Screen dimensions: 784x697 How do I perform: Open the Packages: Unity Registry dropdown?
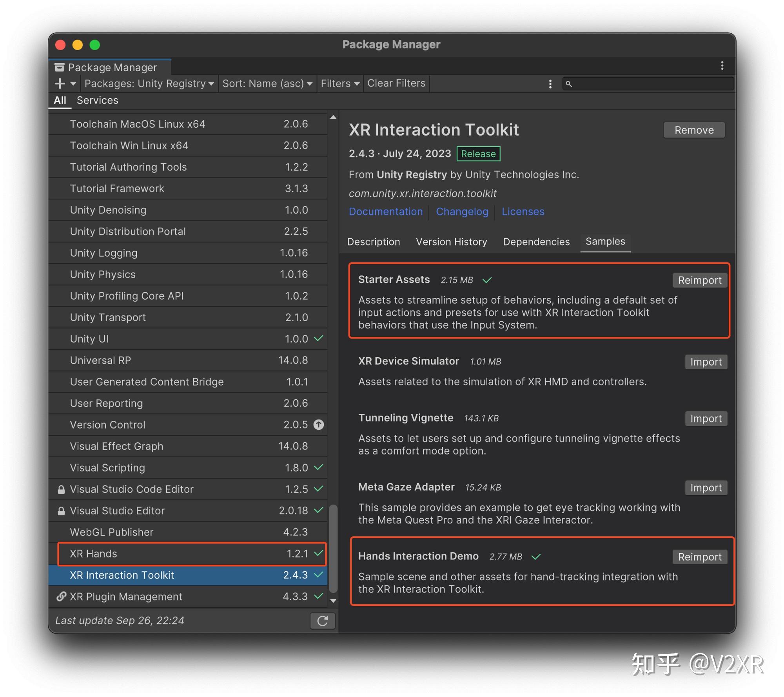click(x=149, y=83)
